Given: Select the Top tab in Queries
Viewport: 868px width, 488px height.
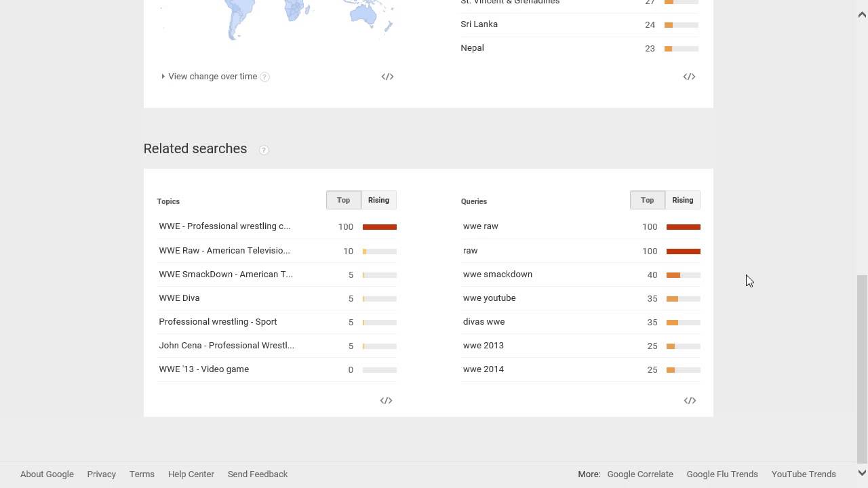Looking at the screenshot, I should point(647,200).
